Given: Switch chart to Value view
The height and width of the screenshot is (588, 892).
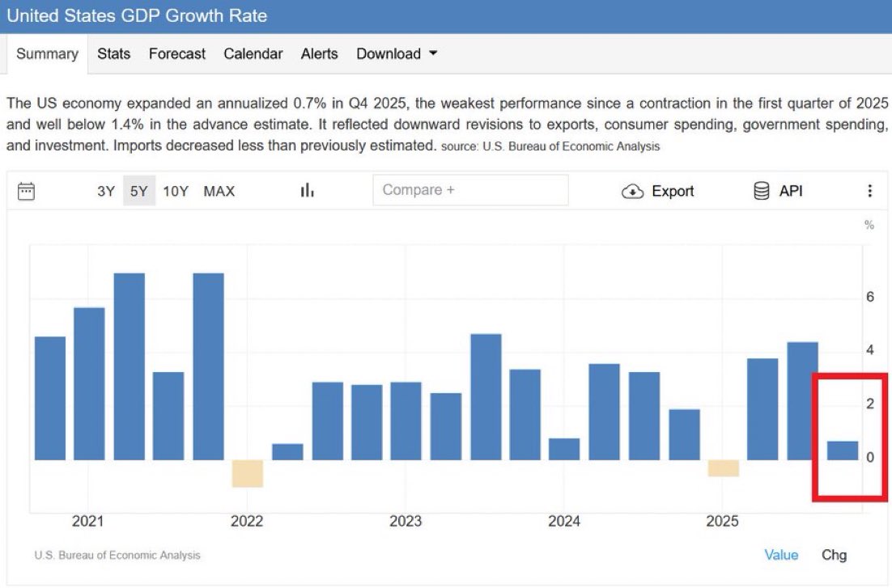Looking at the screenshot, I should tap(781, 555).
